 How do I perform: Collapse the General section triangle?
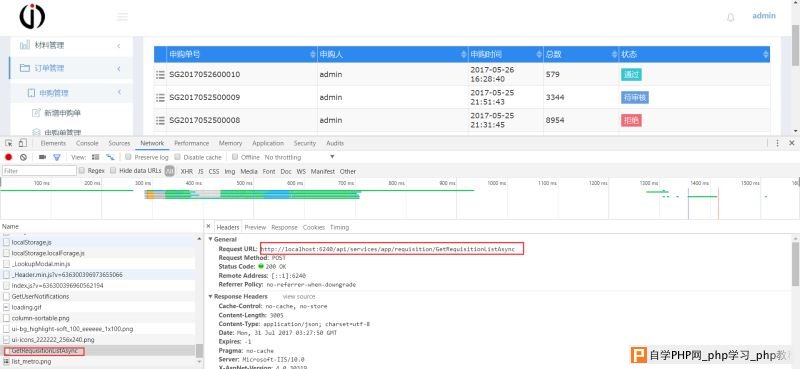point(210,239)
